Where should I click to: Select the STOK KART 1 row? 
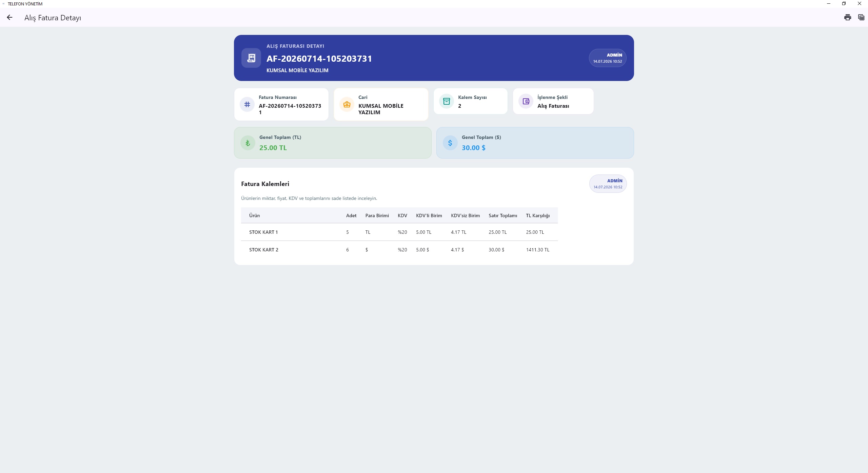coord(399,232)
